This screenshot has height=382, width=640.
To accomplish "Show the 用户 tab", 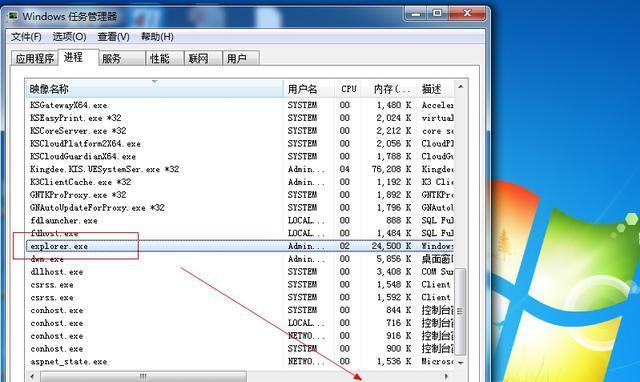I will [241, 58].
